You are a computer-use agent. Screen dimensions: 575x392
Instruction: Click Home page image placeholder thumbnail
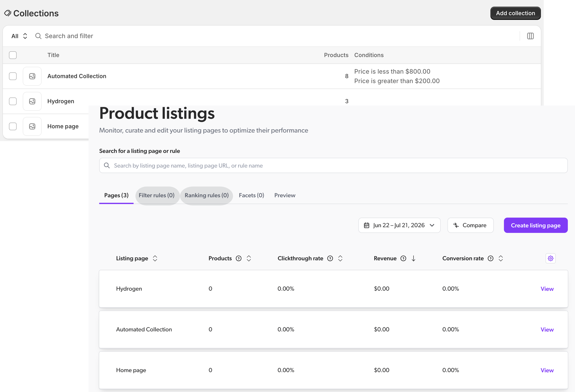coord(32,126)
